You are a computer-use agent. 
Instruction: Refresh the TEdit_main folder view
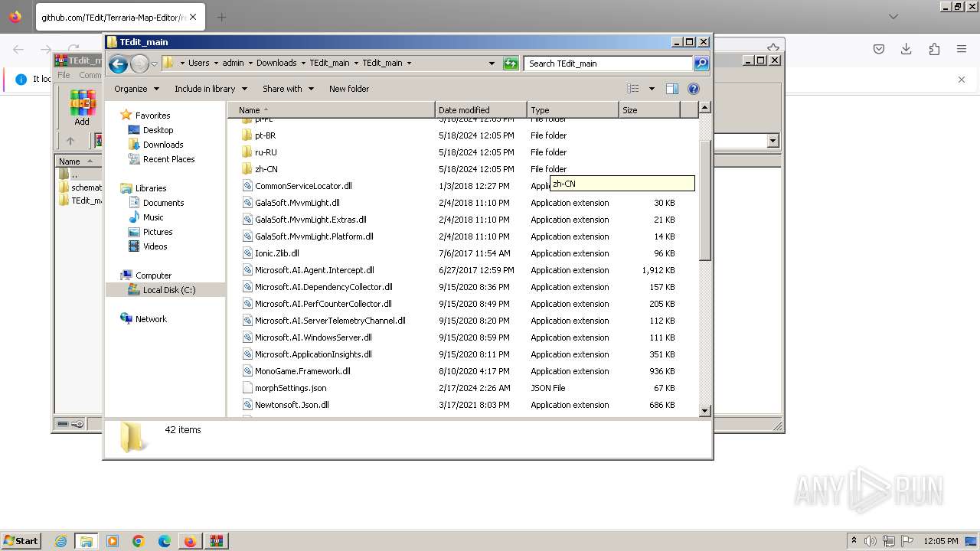point(511,64)
